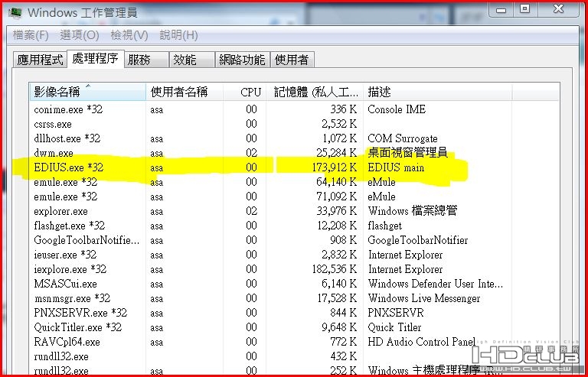Switch to the 應用程式 tab
588x377 pixels.
(x=40, y=60)
